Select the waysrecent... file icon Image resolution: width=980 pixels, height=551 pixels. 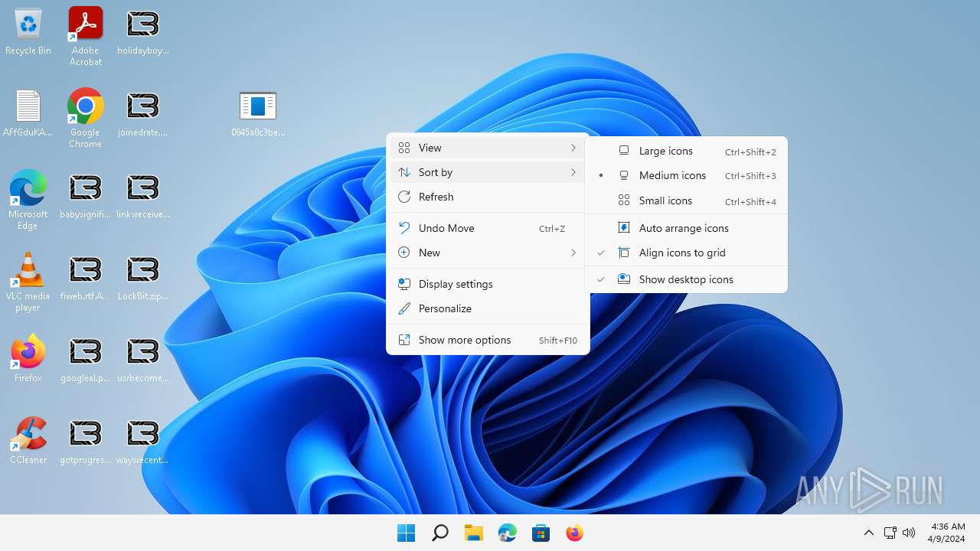tap(143, 442)
